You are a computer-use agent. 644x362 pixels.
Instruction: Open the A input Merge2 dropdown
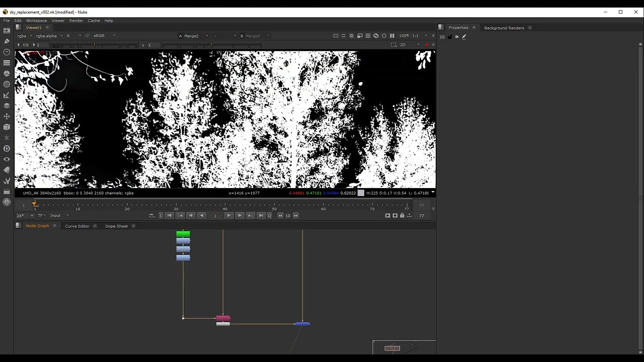193,36
